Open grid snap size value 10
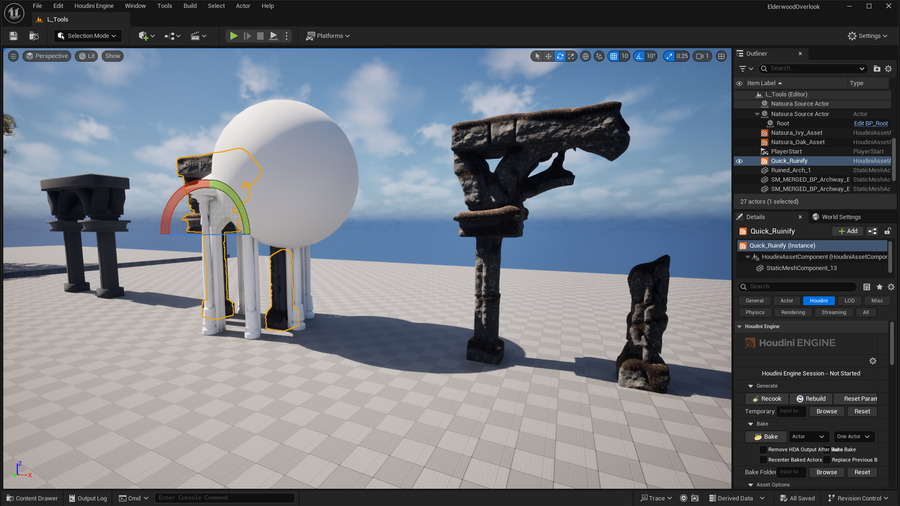This screenshot has height=506, width=900. click(x=624, y=56)
